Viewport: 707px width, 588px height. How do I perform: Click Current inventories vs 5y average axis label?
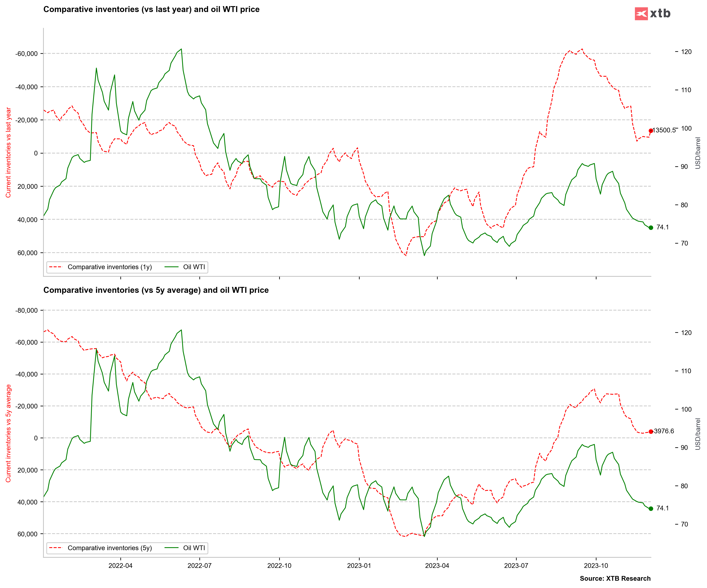pos(8,433)
